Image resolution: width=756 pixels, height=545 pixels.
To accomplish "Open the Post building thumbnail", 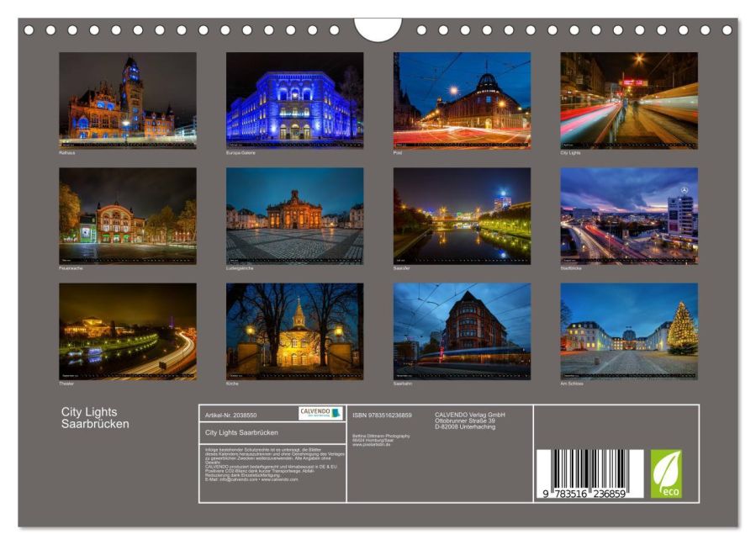I will click(x=462, y=100).
